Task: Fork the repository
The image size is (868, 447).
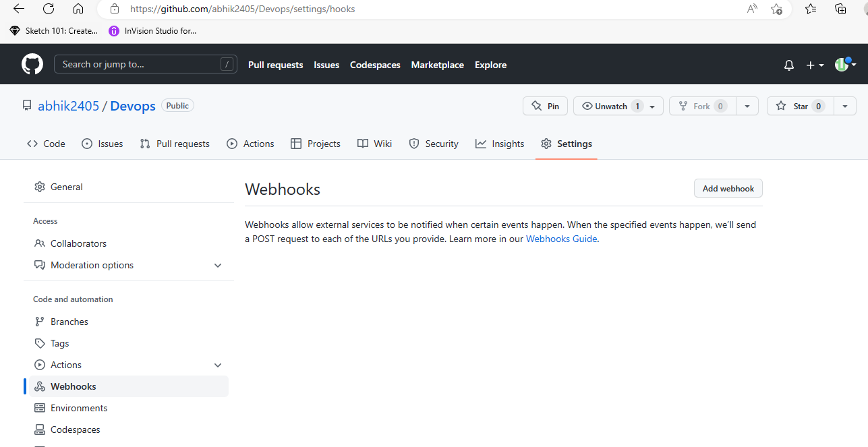Action: tap(701, 106)
